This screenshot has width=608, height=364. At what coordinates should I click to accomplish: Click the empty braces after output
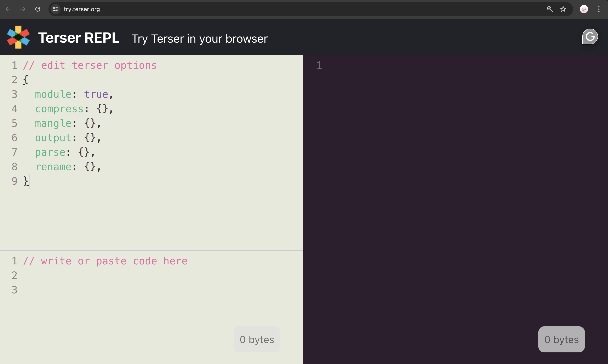click(90, 138)
